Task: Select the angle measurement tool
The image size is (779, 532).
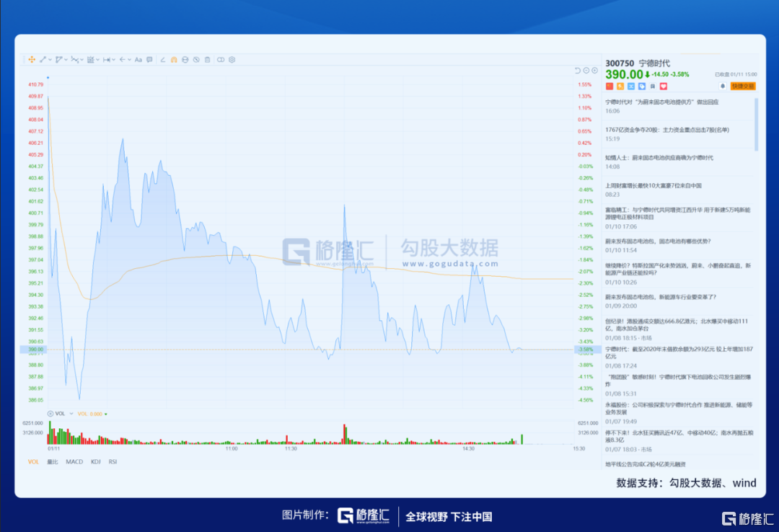Action: pyautogui.click(x=162, y=60)
